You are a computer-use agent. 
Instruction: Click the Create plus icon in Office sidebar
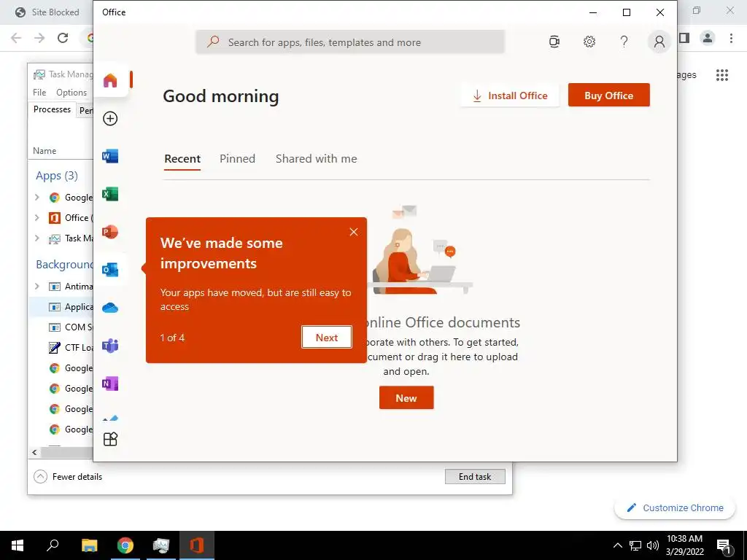110,118
